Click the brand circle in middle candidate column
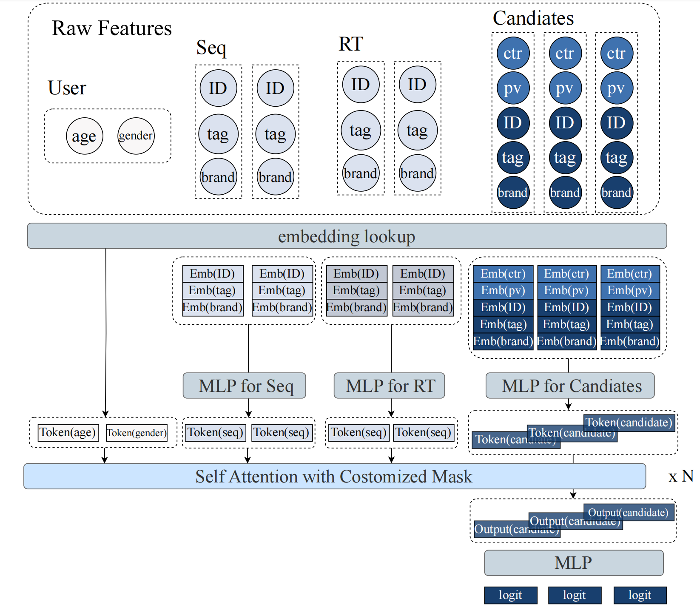Screen dimensions: 700x607 tap(565, 193)
